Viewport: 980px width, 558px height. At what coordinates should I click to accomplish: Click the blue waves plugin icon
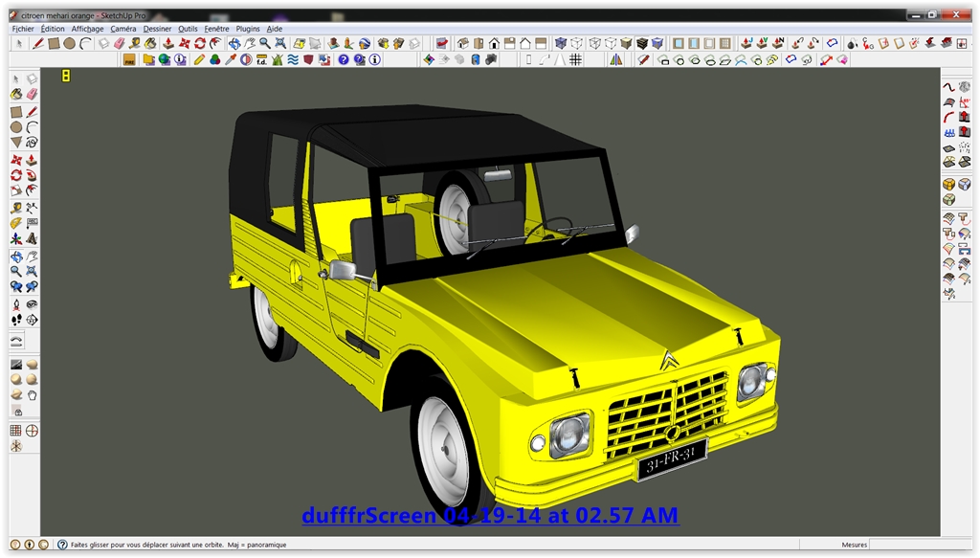tap(293, 60)
